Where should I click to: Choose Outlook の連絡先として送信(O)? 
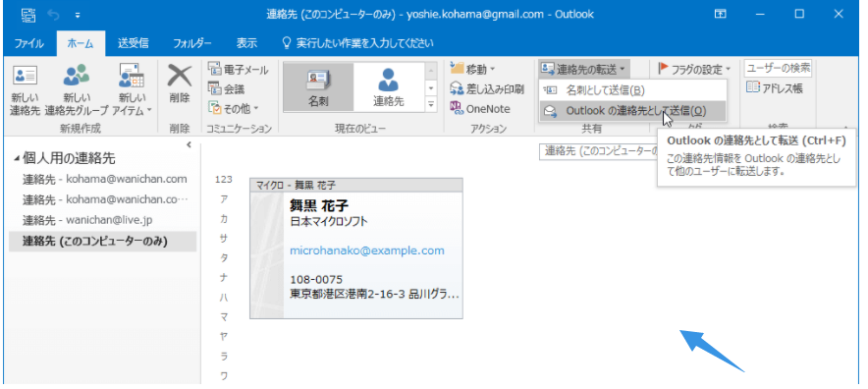pyautogui.click(x=631, y=111)
